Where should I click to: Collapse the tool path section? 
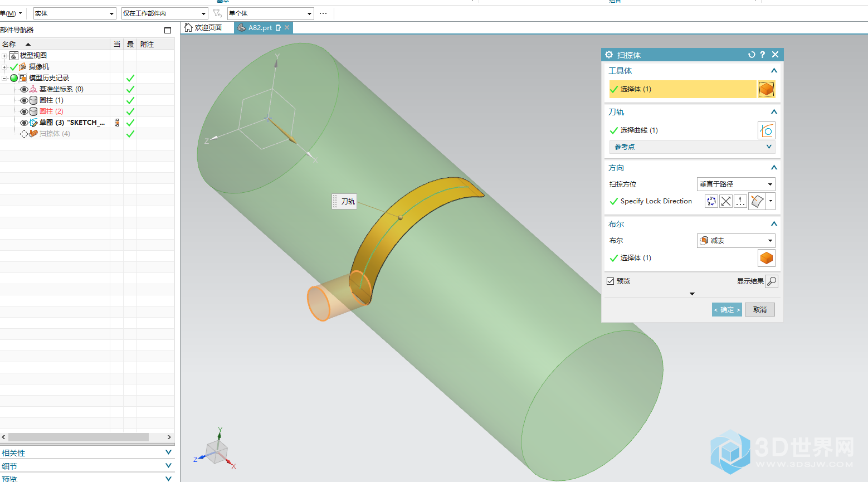(774, 112)
